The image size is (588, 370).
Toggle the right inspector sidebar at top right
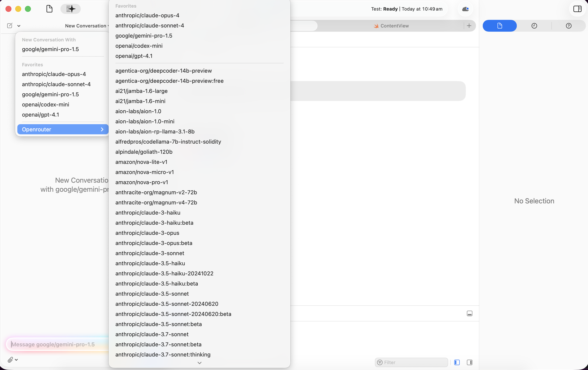tap(577, 9)
